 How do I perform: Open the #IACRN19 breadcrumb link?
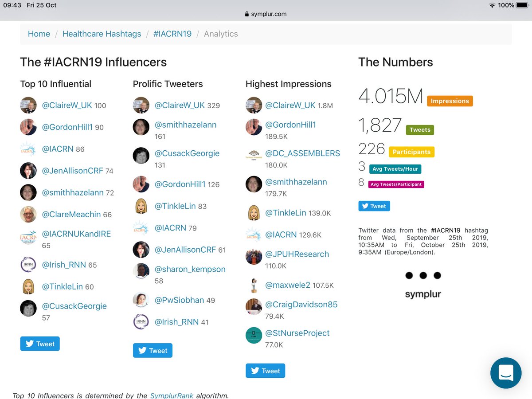pos(172,34)
